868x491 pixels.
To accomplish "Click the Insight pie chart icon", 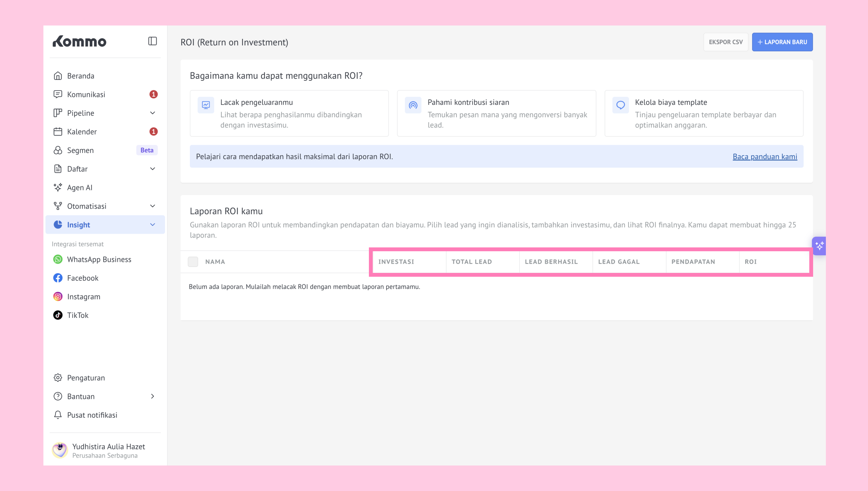I will [x=58, y=224].
